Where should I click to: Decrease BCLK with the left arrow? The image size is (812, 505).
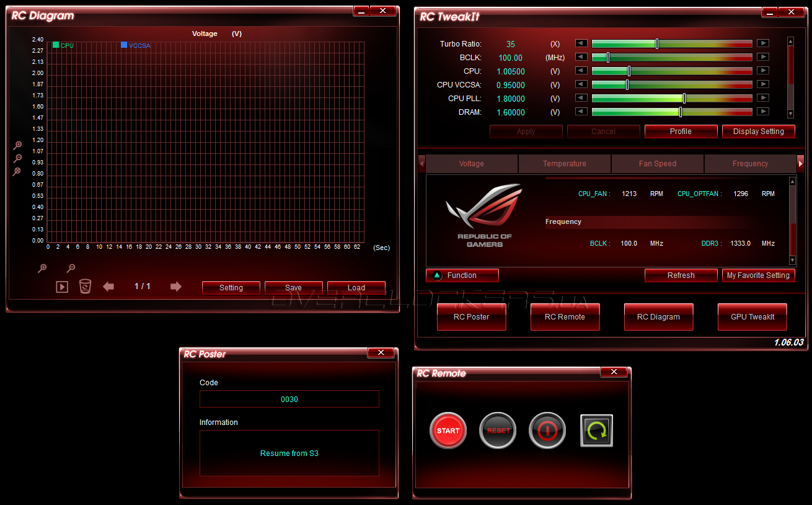581,57
